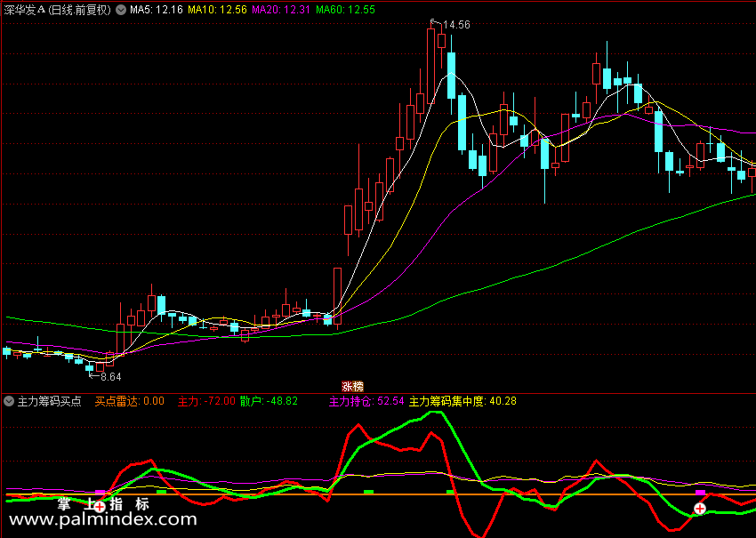Select 买点雷达: 0.00 value
756x538 pixels.
click(129, 401)
